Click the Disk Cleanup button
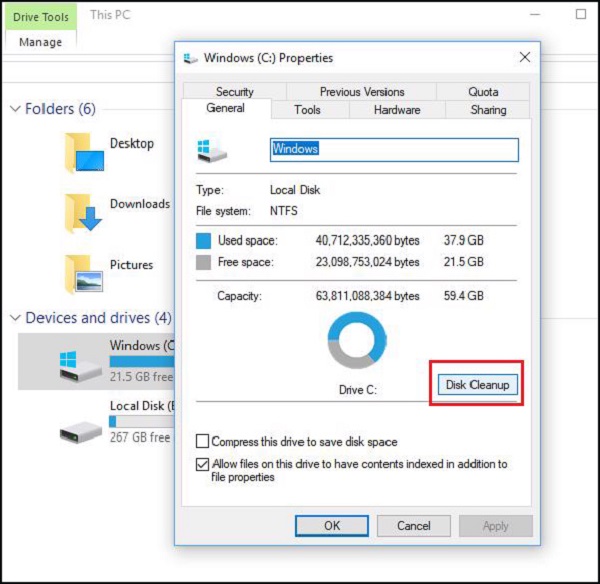Screen dimensions: 600x584 pos(477,384)
